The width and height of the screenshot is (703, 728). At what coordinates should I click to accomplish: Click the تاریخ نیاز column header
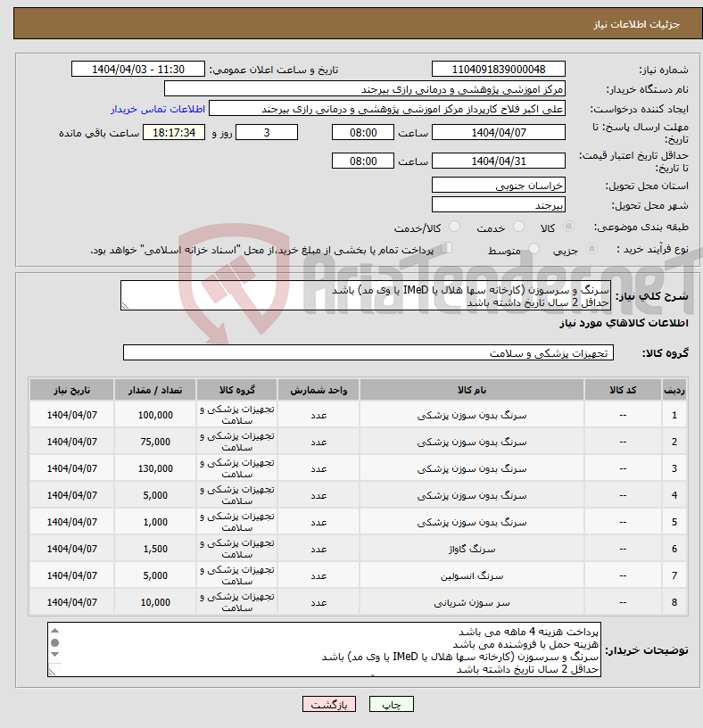72,390
